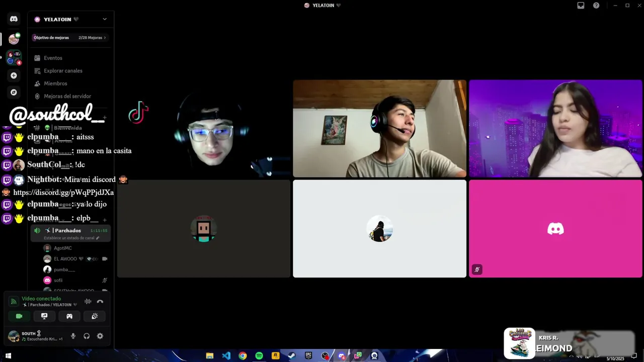Open OBS Studio from taskbar

click(325, 356)
